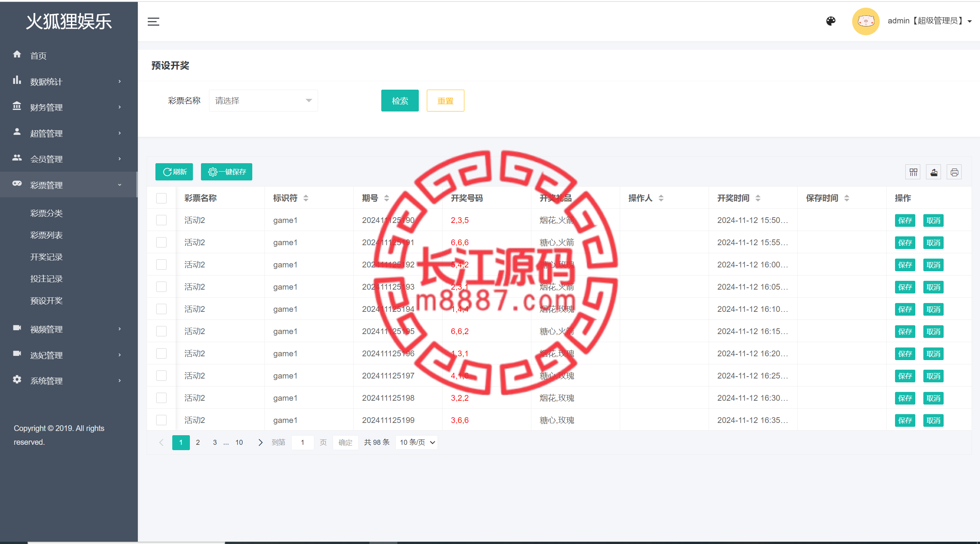980x544 pixels.
Task: Click the people icon for 会员管理
Action: click(x=17, y=157)
